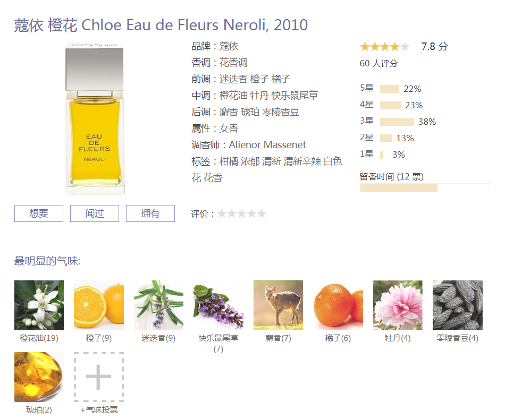Image resolution: width=505 pixels, height=420 pixels.
Task: Open the 迷迭香 rosemary scent icon
Action: tap(159, 305)
